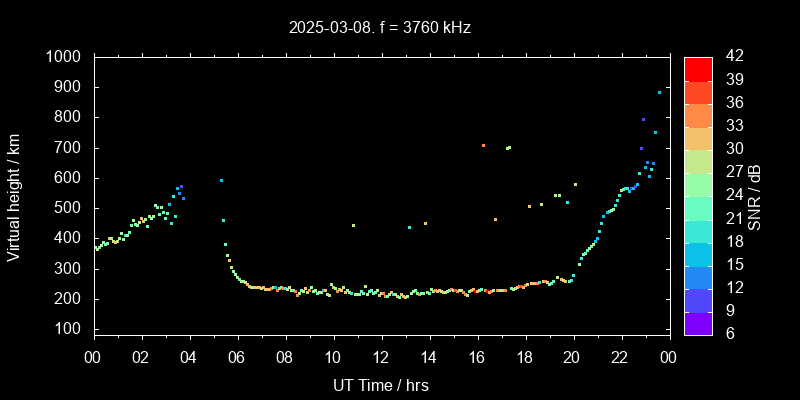800x400 pixels.
Task: Click the red 39–42 dB colorbar segment
Action: [x=698, y=68]
